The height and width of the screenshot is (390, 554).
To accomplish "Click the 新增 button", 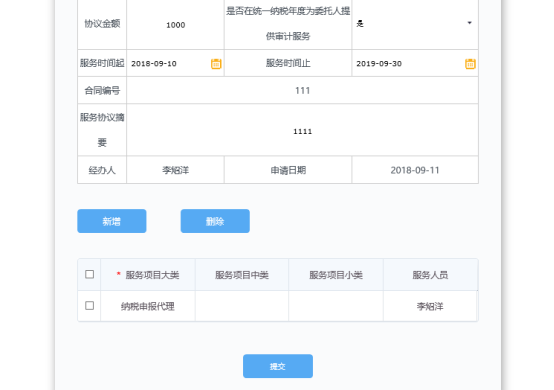I will coord(112,221).
